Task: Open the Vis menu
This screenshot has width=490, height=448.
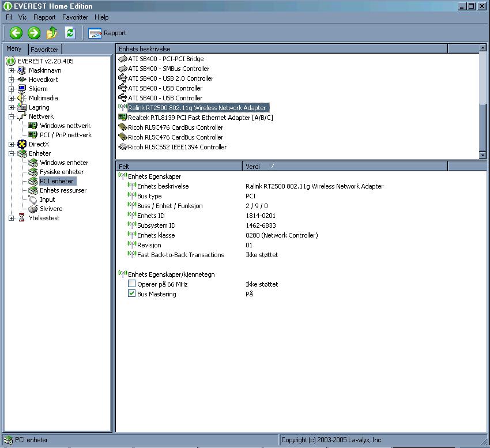Action: [22, 17]
